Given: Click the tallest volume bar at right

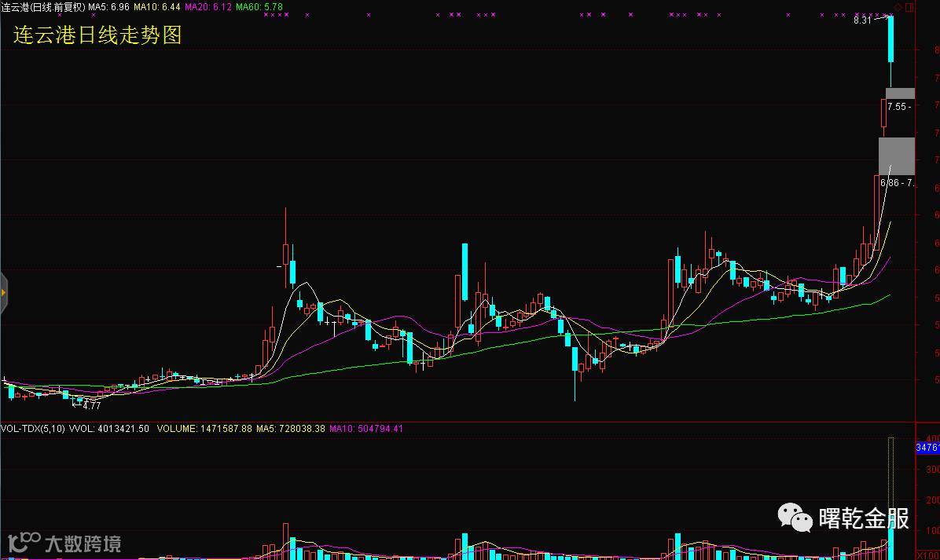Looking at the screenshot, I should (890, 498).
